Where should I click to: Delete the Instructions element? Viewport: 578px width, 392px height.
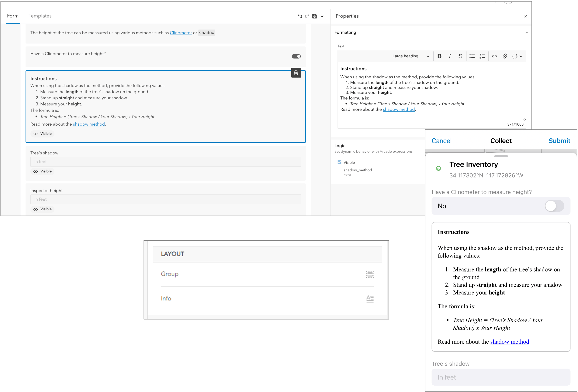[x=296, y=73]
